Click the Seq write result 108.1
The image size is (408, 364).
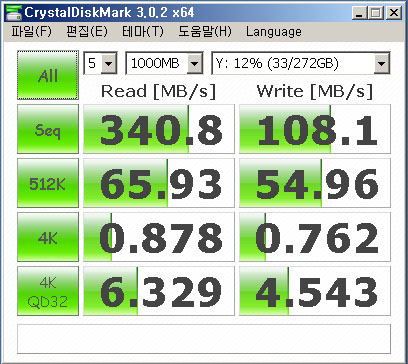click(x=315, y=129)
